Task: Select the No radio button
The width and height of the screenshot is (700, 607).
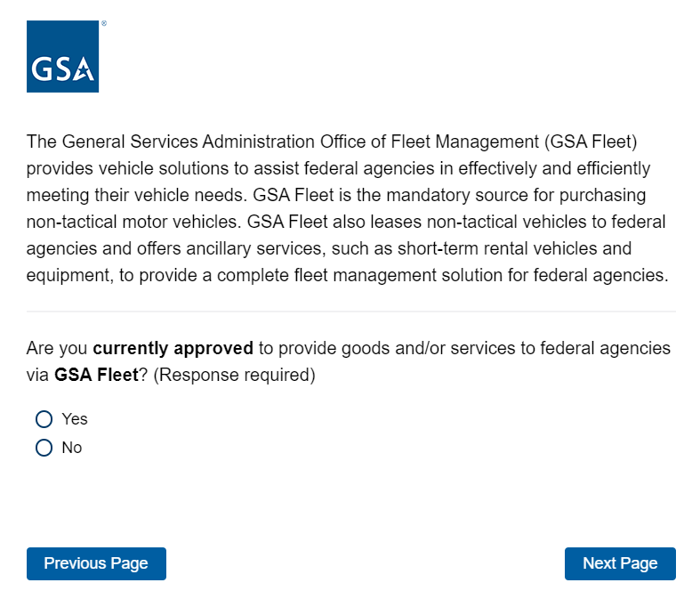Action: pos(44,448)
